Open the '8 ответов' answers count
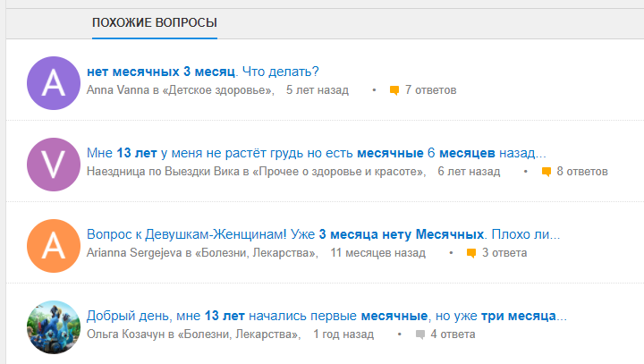 pyautogui.click(x=582, y=172)
